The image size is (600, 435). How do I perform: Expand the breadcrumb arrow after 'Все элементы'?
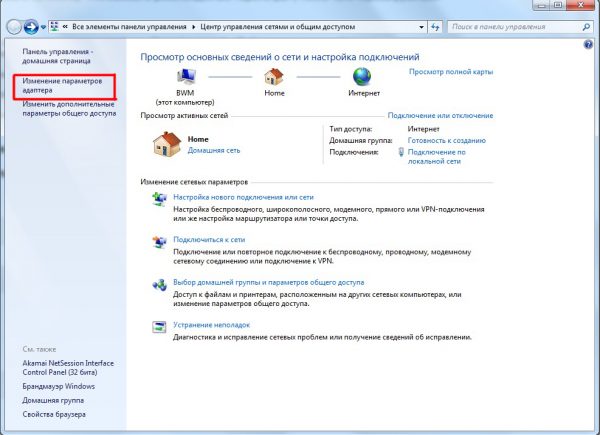[193, 27]
